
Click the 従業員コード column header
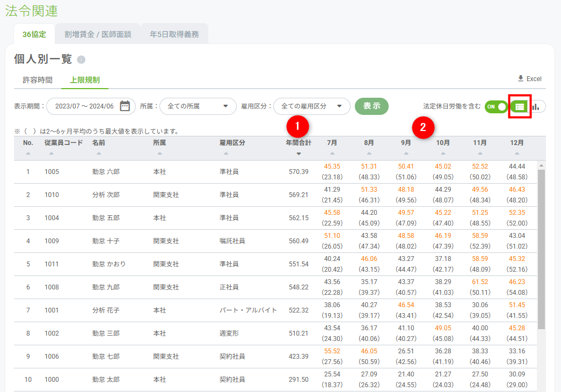pyautogui.click(x=64, y=143)
